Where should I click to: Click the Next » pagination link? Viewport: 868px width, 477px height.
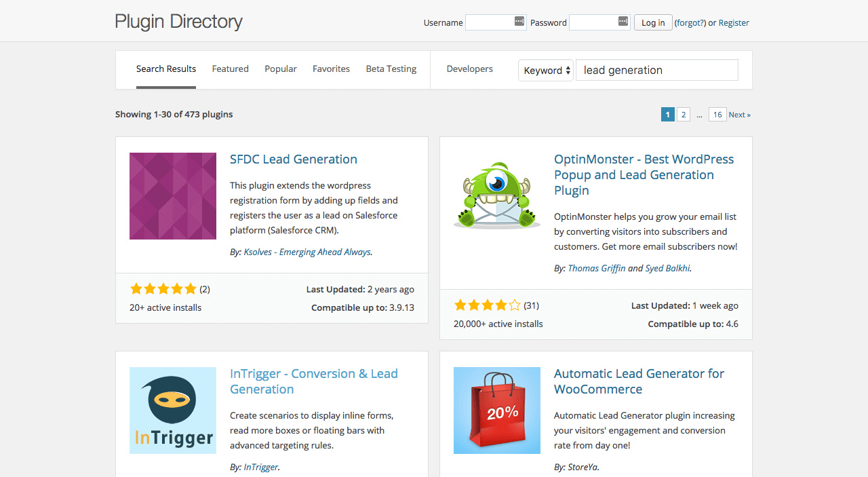(739, 115)
